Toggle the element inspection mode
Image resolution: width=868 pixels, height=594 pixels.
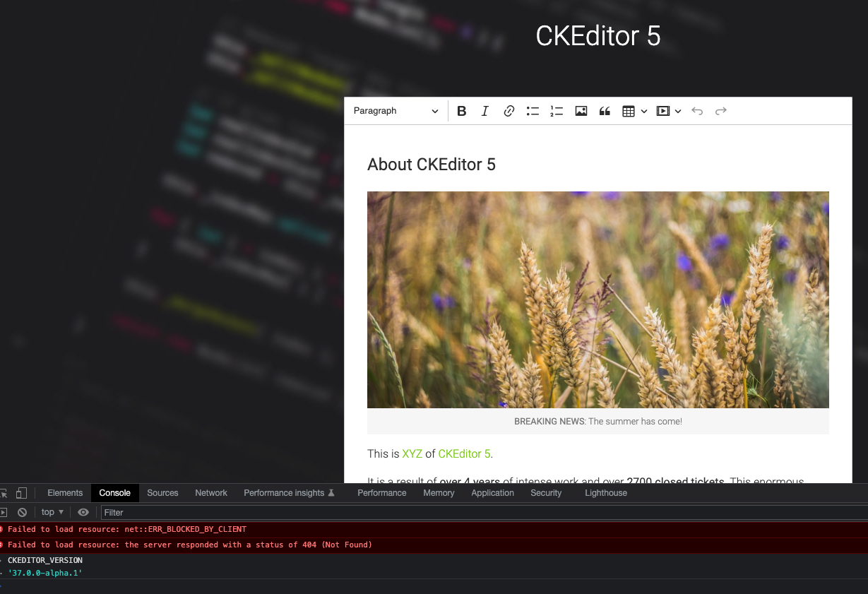[x=4, y=492]
